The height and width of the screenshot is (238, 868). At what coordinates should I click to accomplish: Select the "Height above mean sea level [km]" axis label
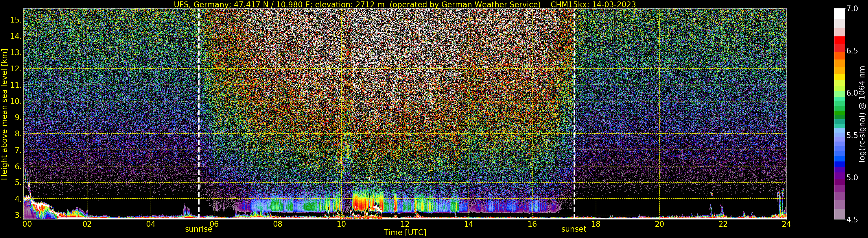click(4, 114)
